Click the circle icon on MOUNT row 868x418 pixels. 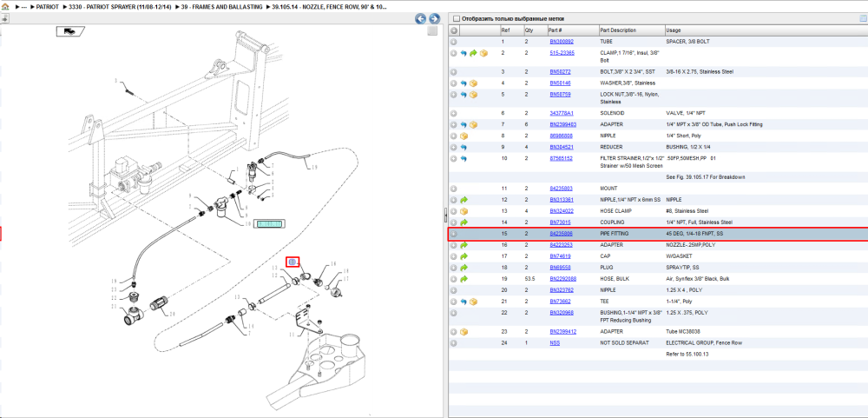point(453,189)
